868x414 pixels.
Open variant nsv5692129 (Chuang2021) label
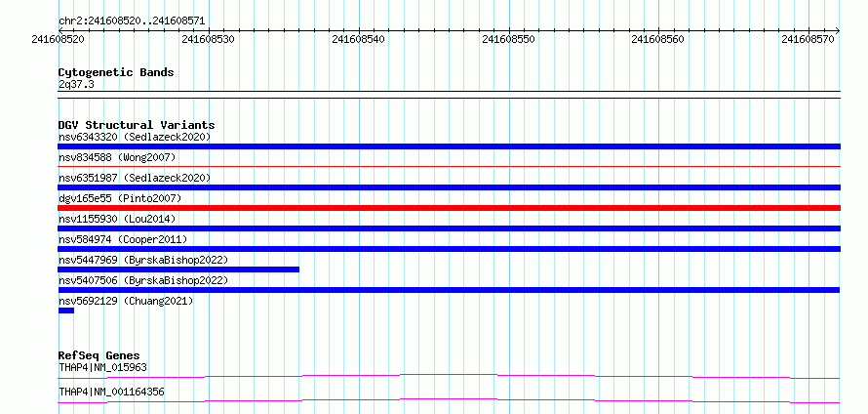point(126,301)
